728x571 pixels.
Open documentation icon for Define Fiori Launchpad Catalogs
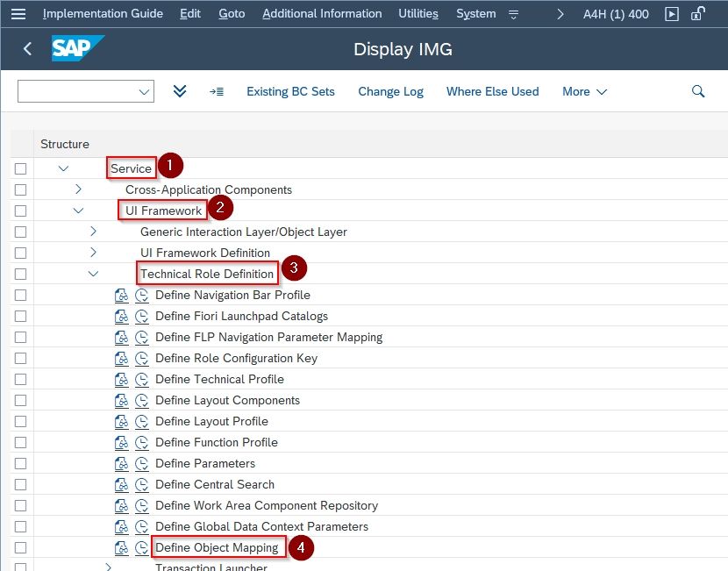pos(121,316)
